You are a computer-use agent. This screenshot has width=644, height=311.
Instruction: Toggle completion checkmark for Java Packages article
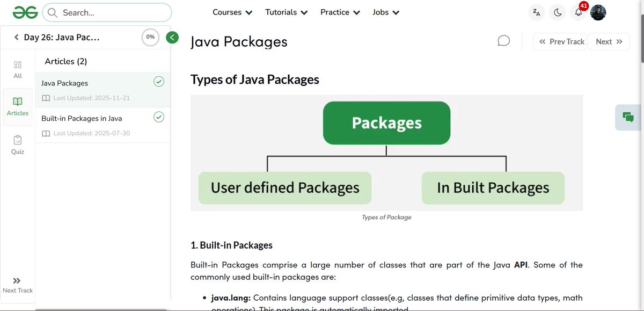159,81
